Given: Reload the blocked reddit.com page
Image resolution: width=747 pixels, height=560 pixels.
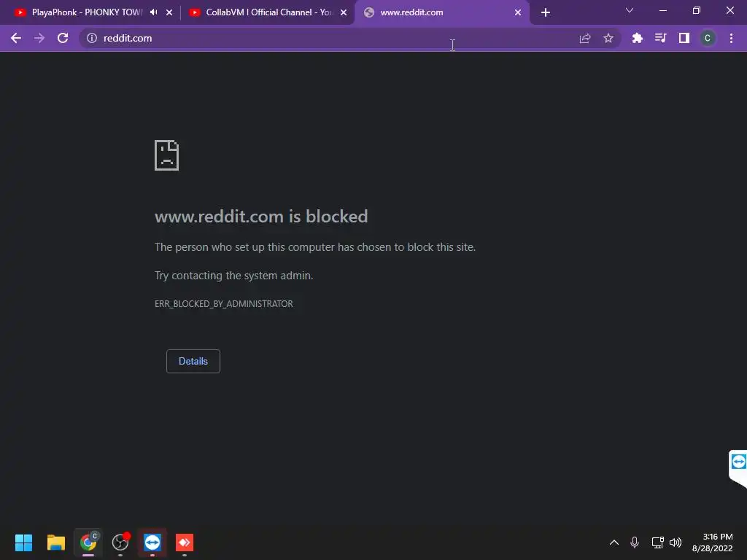Looking at the screenshot, I should [63, 38].
